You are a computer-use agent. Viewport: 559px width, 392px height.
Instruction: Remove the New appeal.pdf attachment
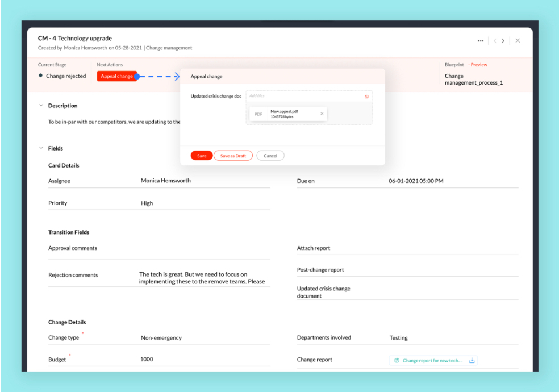point(322,114)
